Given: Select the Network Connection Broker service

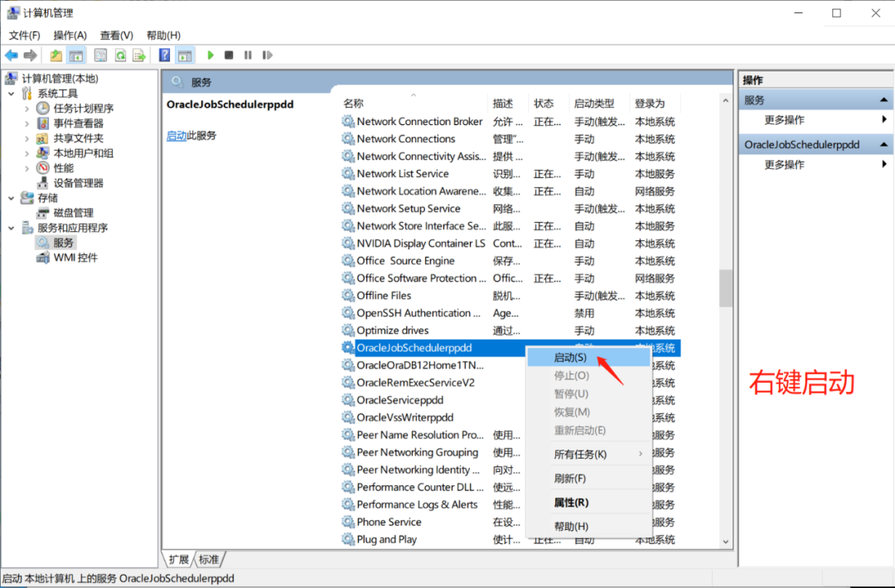Looking at the screenshot, I should click(509, 122).
